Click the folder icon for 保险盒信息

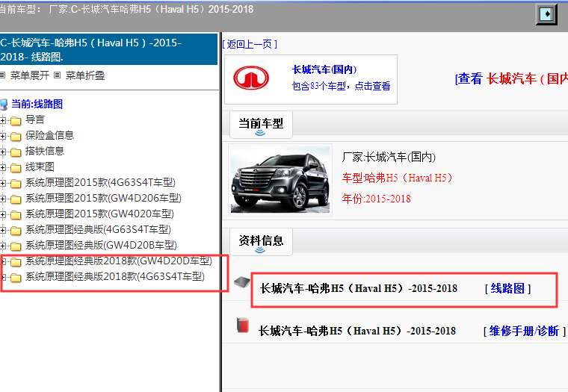[x=16, y=137]
